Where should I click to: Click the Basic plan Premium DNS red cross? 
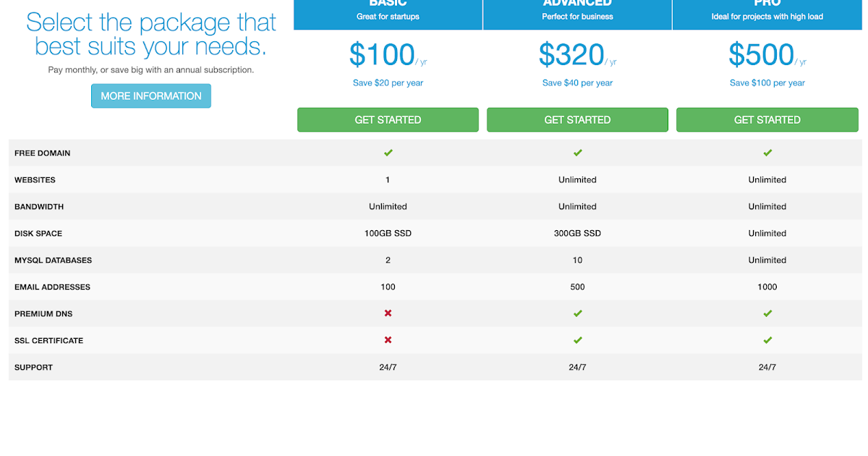pyautogui.click(x=388, y=313)
